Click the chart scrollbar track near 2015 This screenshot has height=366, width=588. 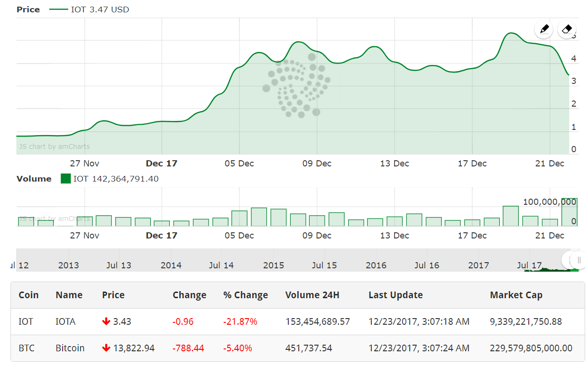pos(274,260)
